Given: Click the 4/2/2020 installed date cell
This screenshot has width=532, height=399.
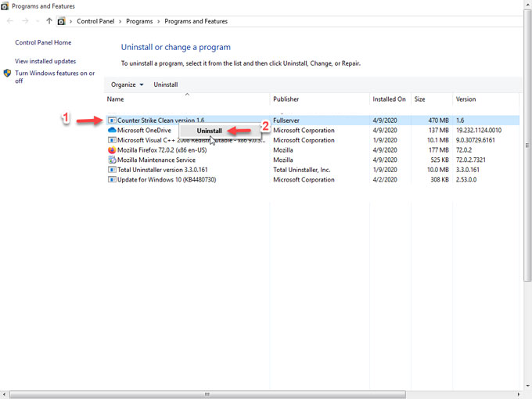Looking at the screenshot, I should point(385,179).
